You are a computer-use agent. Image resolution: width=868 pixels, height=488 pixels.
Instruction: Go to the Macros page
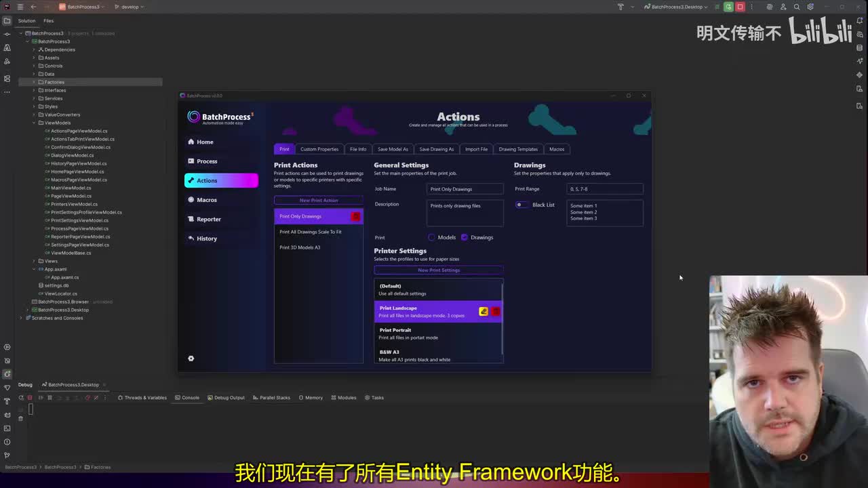(221, 200)
